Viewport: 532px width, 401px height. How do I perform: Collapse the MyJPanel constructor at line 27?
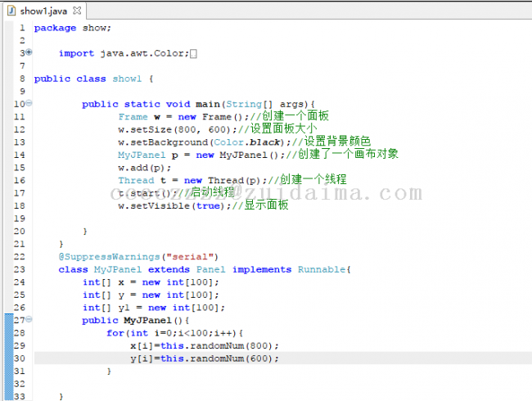[29, 320]
